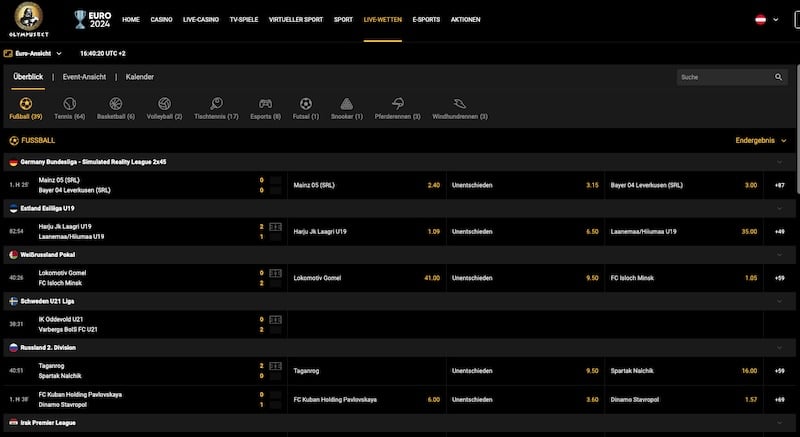
Task: Click the Euro-Ansicht odds format icon
Action: (x=8, y=53)
